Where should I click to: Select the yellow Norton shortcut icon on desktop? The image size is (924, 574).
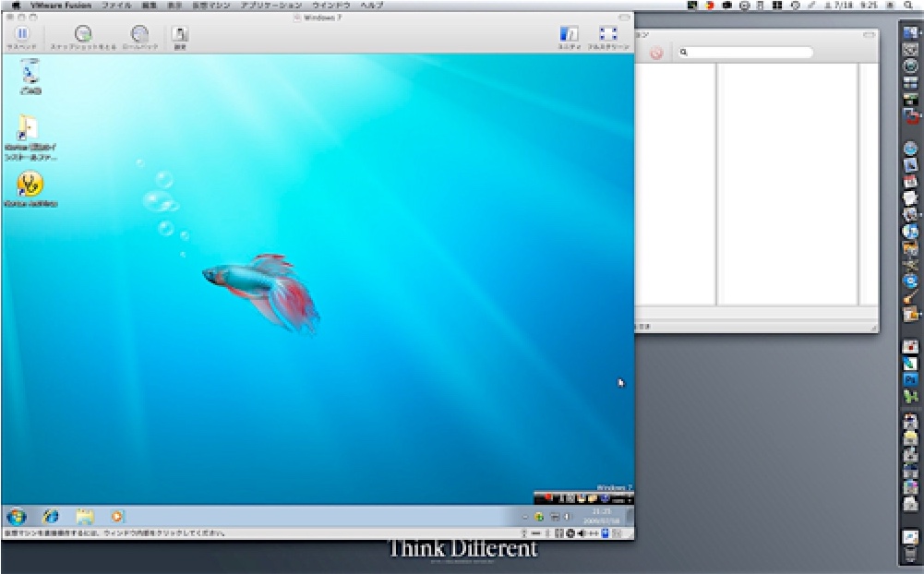(30, 184)
